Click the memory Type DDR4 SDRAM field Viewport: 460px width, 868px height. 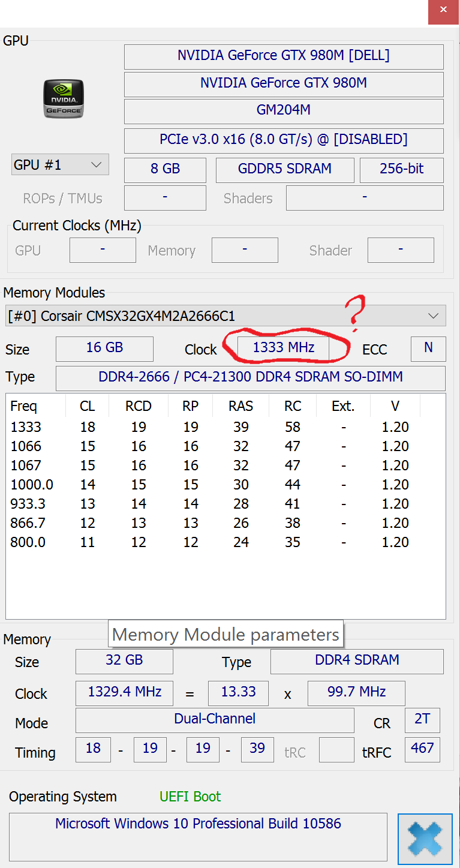(x=357, y=661)
